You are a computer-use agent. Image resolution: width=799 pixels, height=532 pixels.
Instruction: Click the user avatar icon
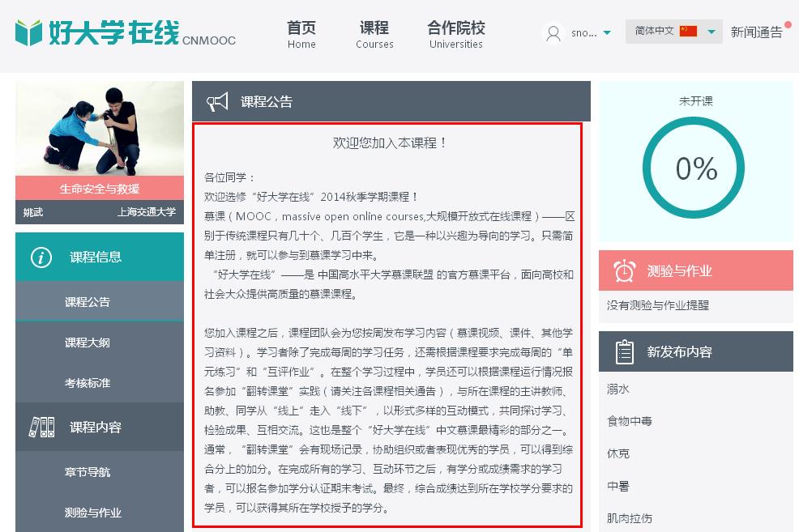click(553, 33)
